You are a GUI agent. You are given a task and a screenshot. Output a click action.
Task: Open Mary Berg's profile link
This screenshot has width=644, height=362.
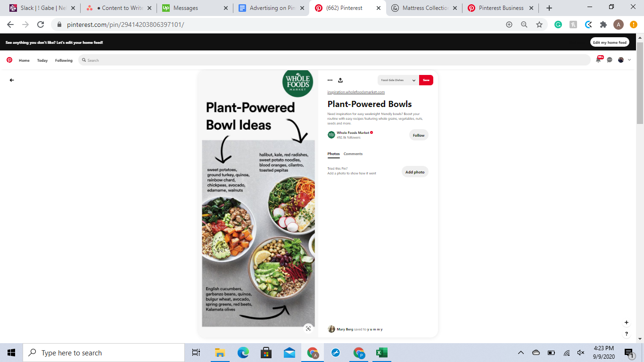point(345,329)
